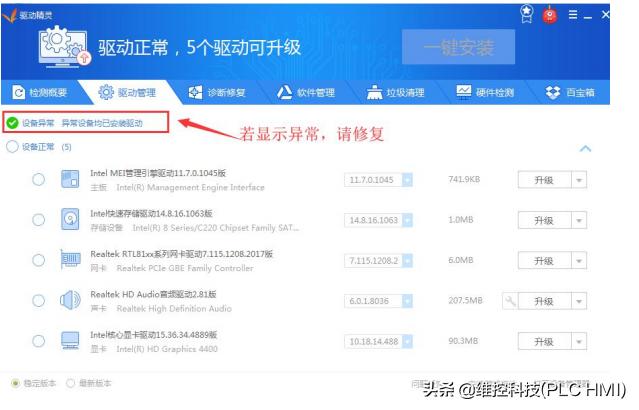Open version dropdown 14.8.16.1063
The width and height of the screenshot is (639, 410).
407,220
